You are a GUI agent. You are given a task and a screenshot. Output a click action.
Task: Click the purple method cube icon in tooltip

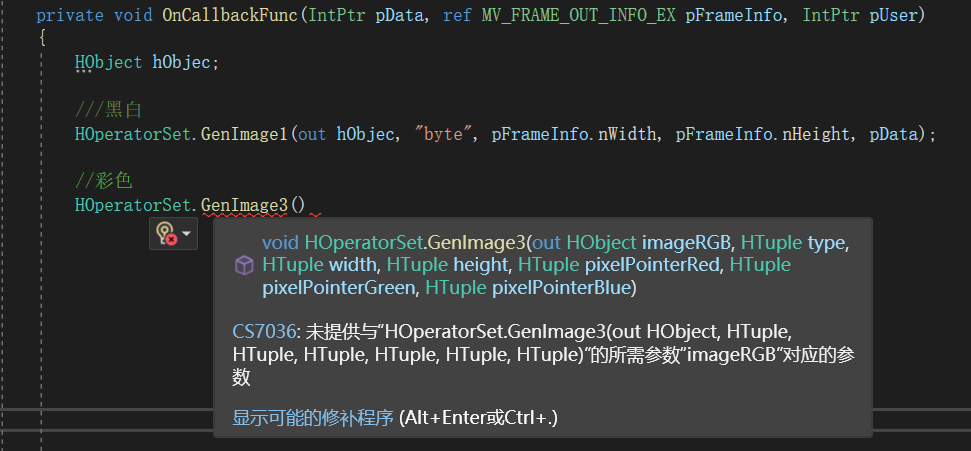point(243,265)
